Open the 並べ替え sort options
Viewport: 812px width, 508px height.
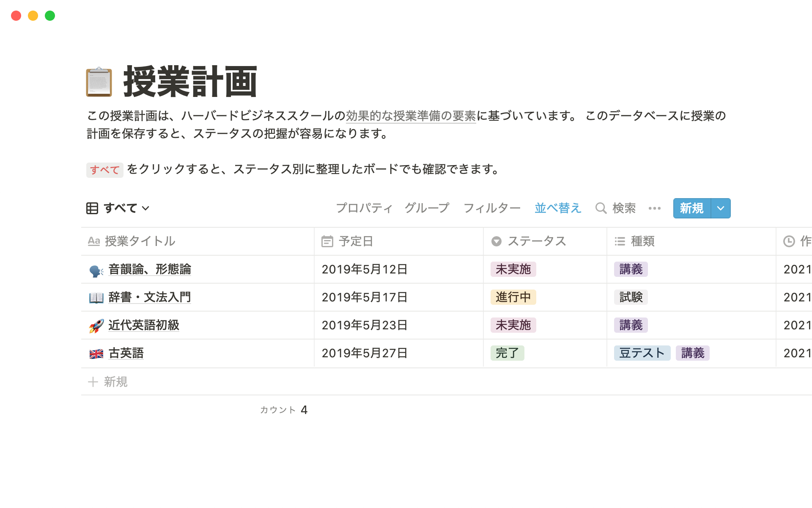tap(558, 208)
